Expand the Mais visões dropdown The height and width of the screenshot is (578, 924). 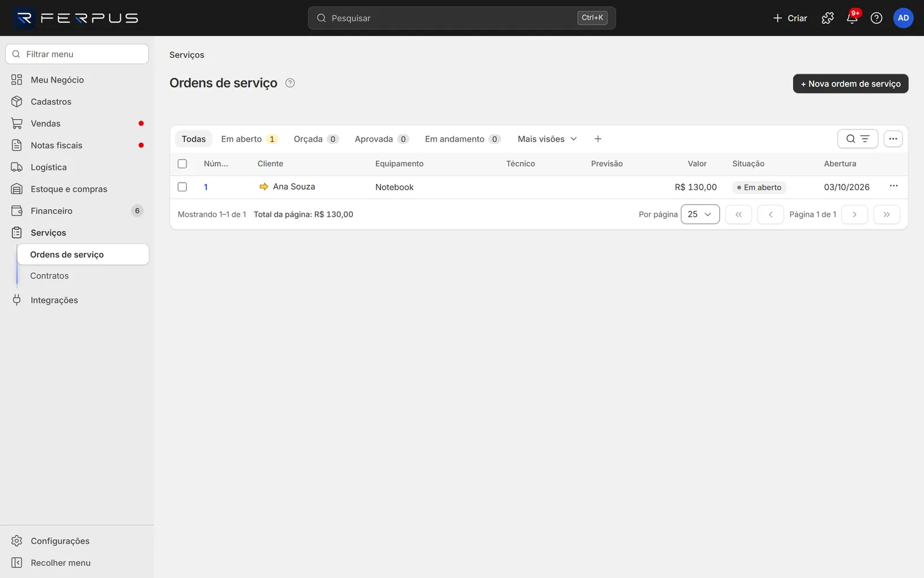pos(547,139)
